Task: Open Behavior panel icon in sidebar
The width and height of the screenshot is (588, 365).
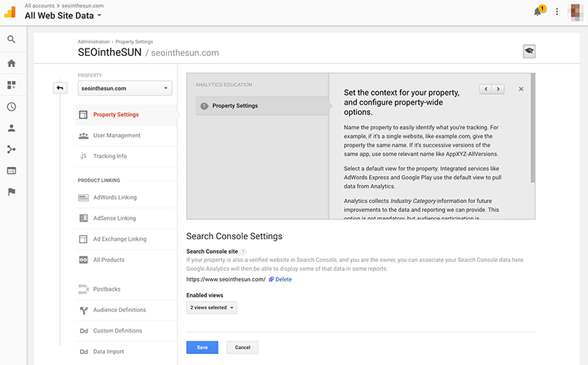Action: [12, 171]
